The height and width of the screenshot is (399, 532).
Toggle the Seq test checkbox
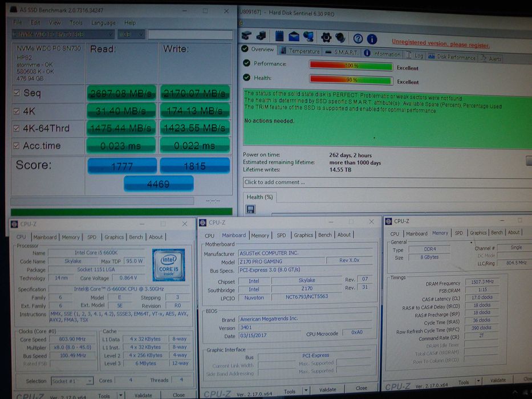tap(17, 92)
